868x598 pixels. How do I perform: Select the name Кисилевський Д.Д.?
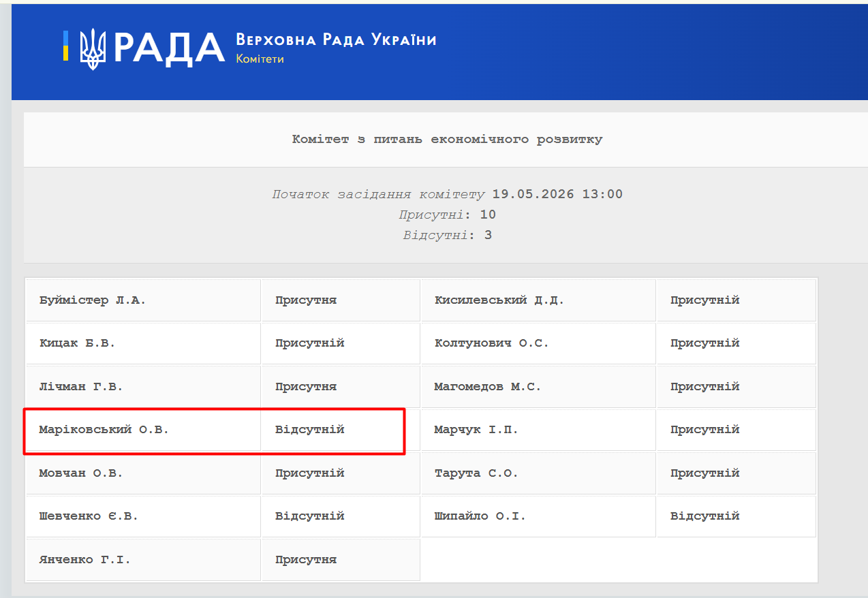click(499, 300)
